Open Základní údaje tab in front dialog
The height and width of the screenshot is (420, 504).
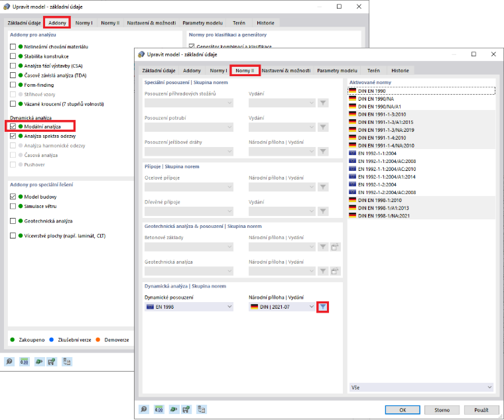[158, 70]
